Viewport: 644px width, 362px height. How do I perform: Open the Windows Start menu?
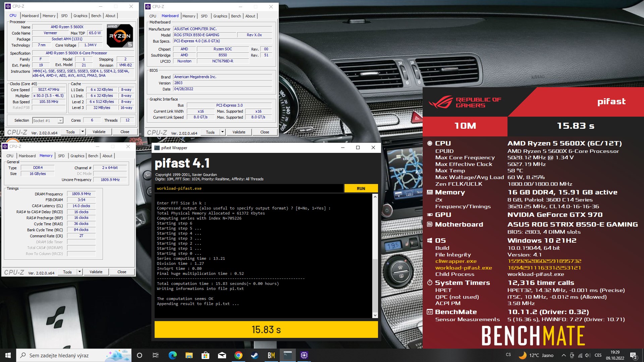click(x=8, y=355)
